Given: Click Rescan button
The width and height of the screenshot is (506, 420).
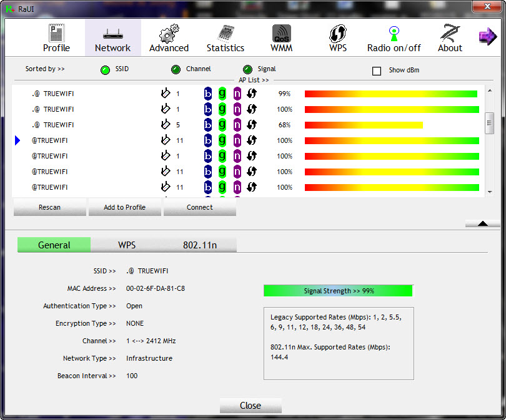Looking at the screenshot, I should pyautogui.click(x=50, y=207).
